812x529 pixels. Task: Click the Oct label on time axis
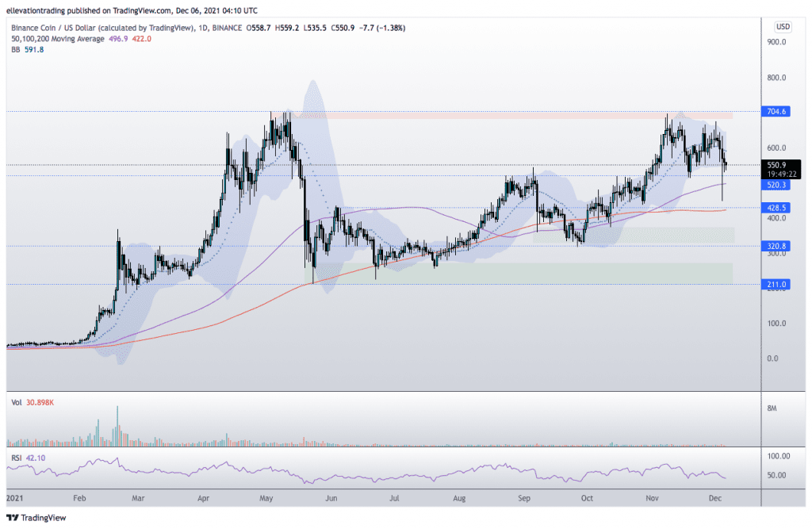587,498
